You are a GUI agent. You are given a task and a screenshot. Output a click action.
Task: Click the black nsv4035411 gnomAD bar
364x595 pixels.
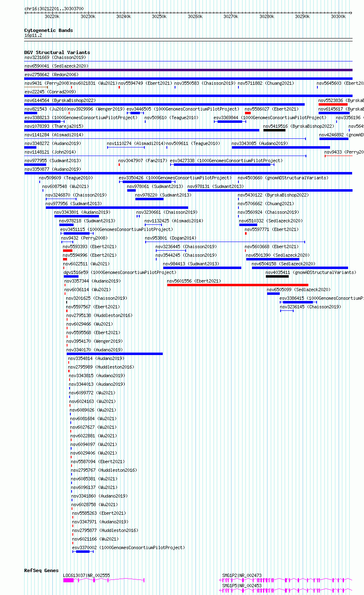[x=277, y=276]
